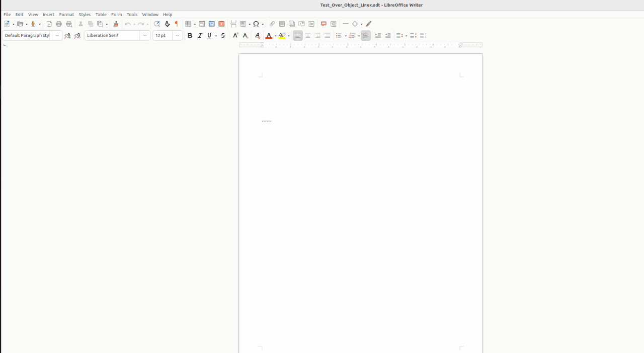Open the recent documents dropdown arrow
The width and height of the screenshot is (644, 353).
coord(27,24)
